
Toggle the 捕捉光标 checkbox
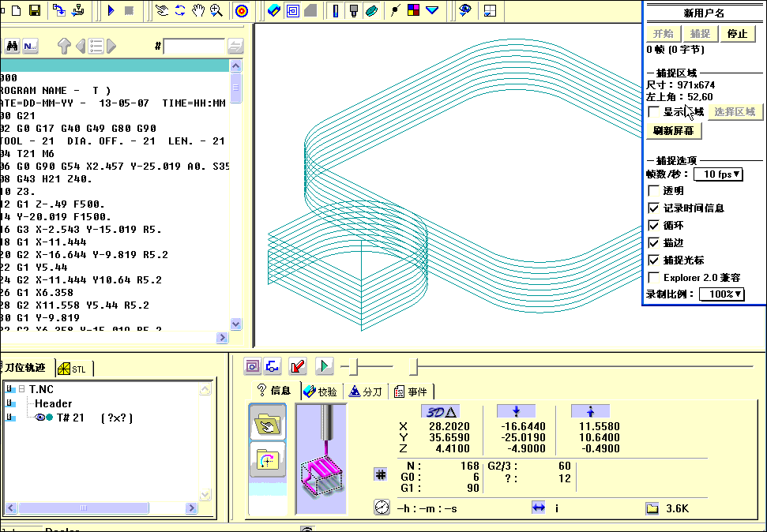point(653,260)
